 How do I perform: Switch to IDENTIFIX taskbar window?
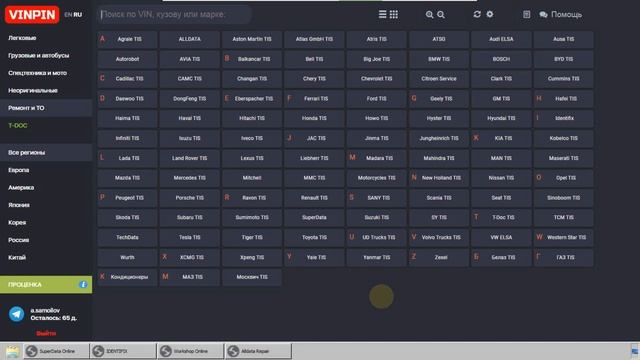point(123,351)
